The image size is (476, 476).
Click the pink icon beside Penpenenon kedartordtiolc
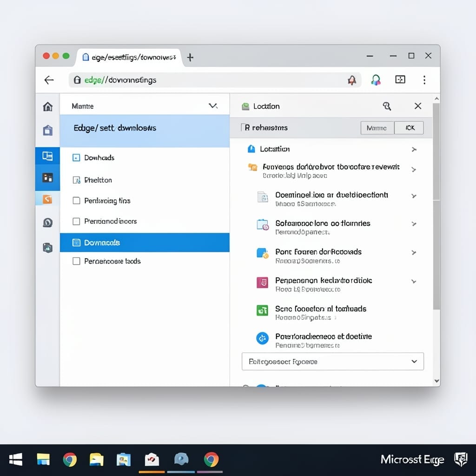(x=262, y=282)
